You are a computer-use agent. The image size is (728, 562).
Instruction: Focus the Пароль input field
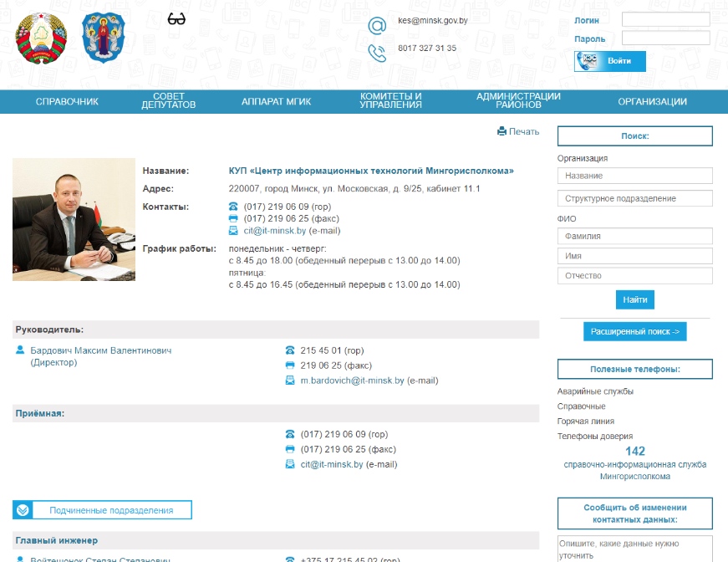click(x=666, y=38)
